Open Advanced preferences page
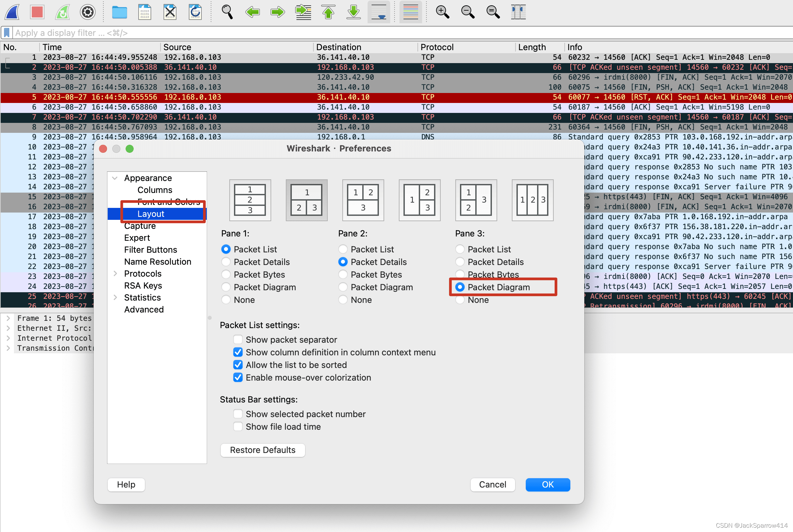Screen dimensions: 793x532 (144, 310)
